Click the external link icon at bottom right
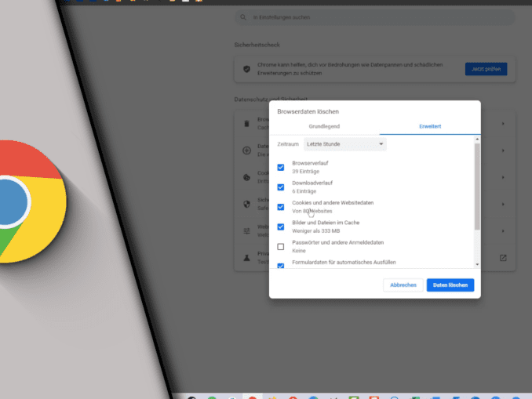The width and height of the screenshot is (532, 399). pyautogui.click(x=503, y=257)
